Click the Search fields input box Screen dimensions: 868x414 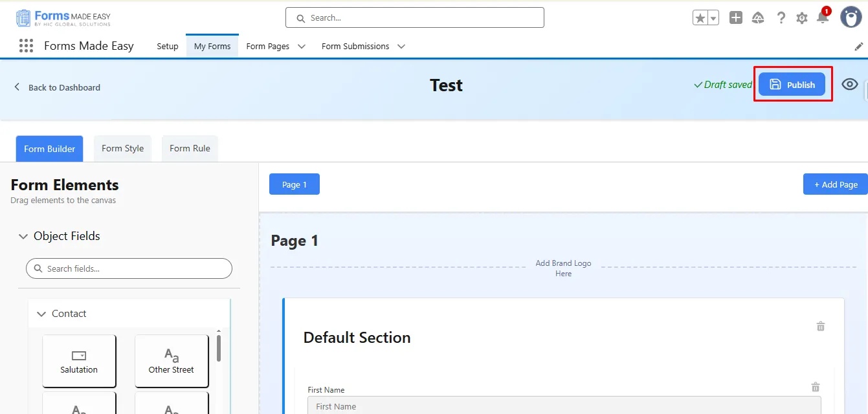129,268
